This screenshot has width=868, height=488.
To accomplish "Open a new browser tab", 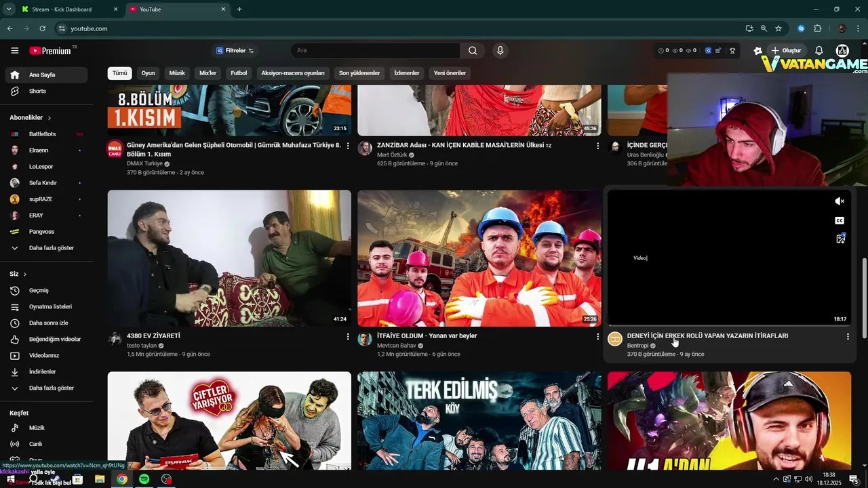I will click(239, 9).
